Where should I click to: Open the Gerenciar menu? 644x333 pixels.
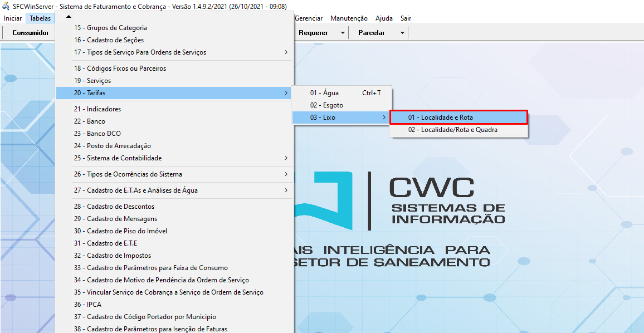pyautogui.click(x=309, y=18)
